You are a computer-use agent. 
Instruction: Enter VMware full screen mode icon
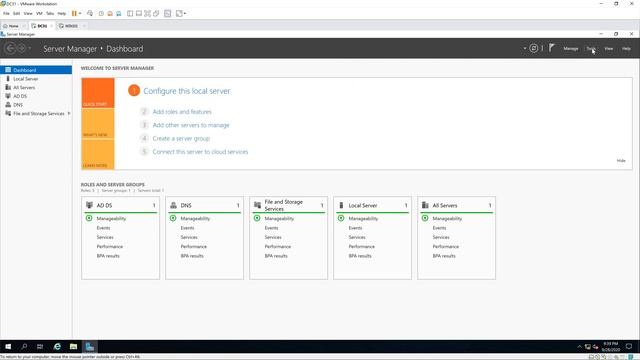click(x=147, y=13)
